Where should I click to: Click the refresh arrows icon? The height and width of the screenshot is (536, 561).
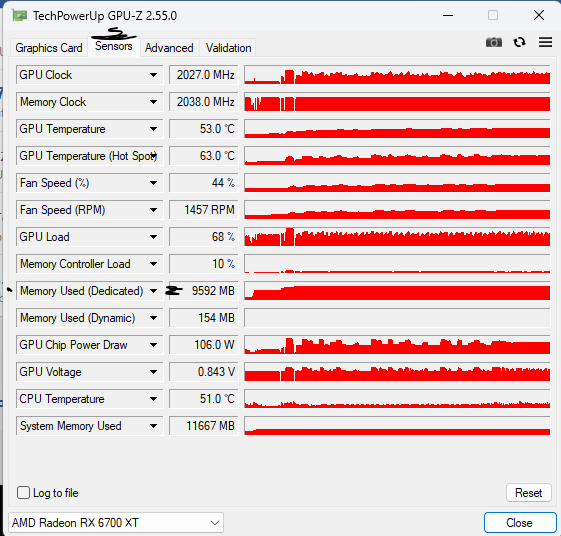tap(519, 42)
